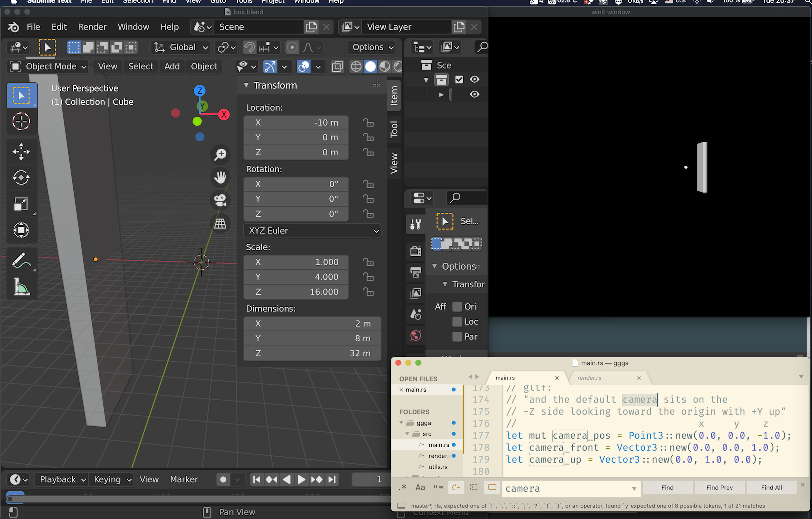Open the Keying dropdown in timeline
The image size is (812, 519).
112,480
